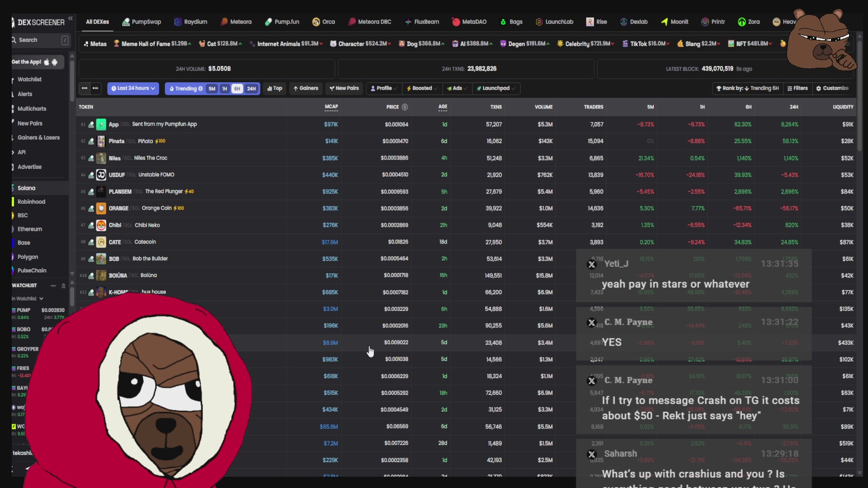The height and width of the screenshot is (488, 868).
Task: Open the Launchpad filter dropdown
Action: point(496,88)
